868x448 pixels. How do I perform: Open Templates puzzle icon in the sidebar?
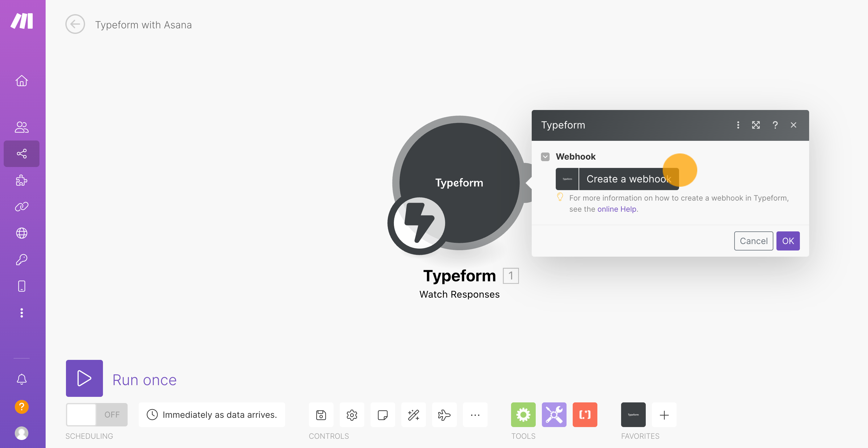coord(22,180)
